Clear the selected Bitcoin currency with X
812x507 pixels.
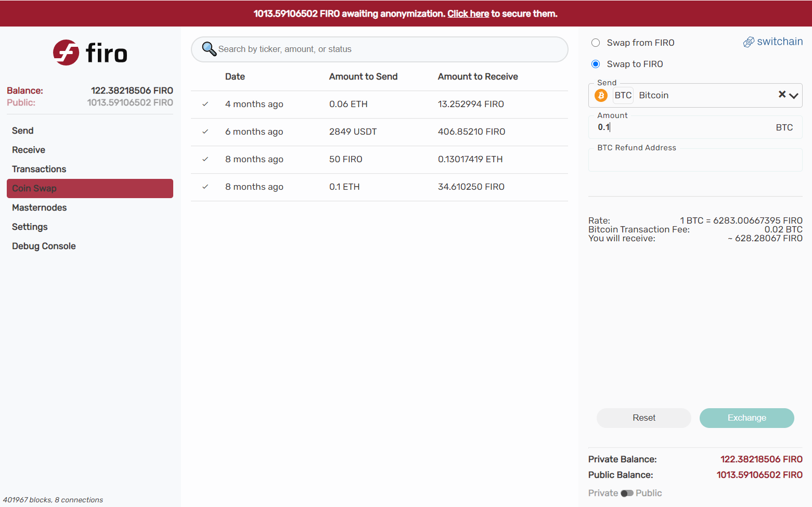(x=782, y=94)
